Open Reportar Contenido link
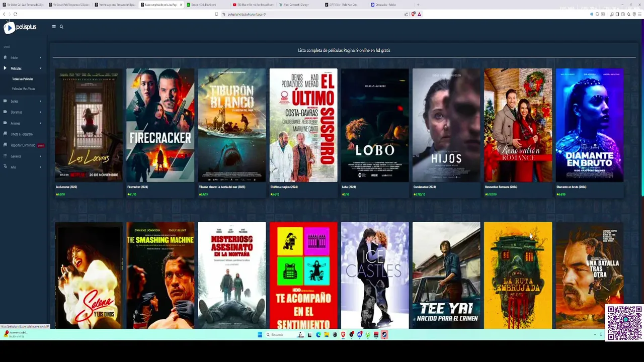Image resolution: width=644 pixels, height=362 pixels. coord(23,145)
